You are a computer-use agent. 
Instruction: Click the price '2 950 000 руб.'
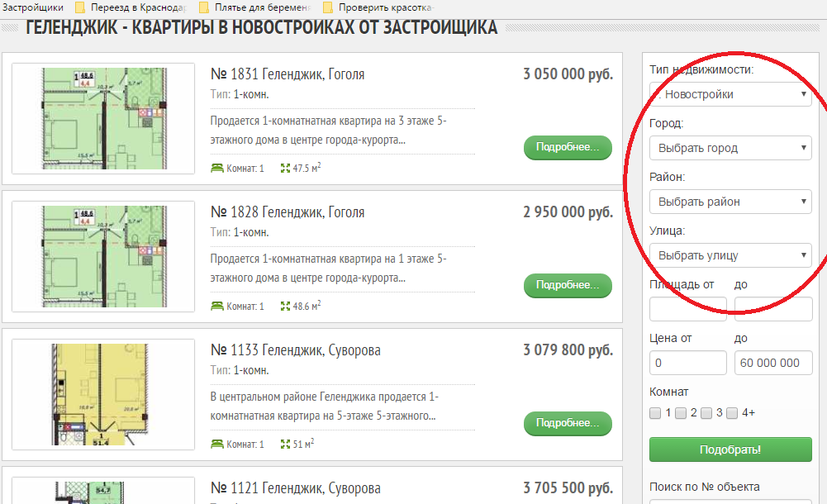568,212
